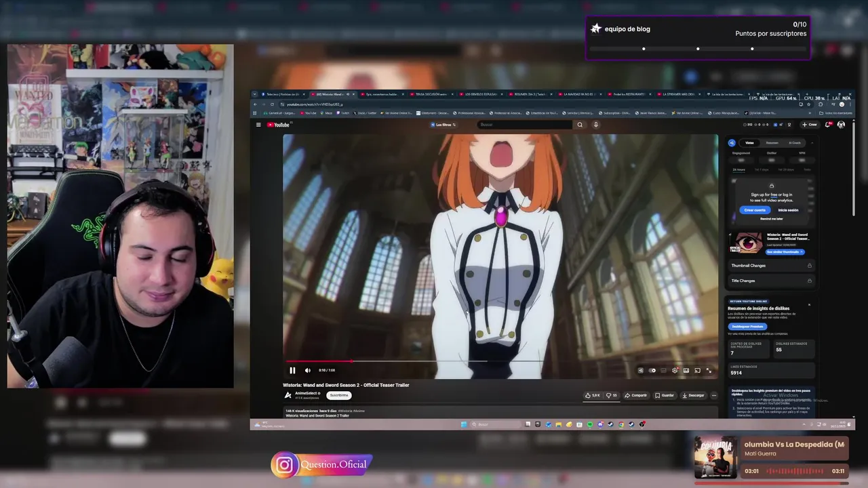
Task: Start voice search with microphone icon
Action: point(596,125)
